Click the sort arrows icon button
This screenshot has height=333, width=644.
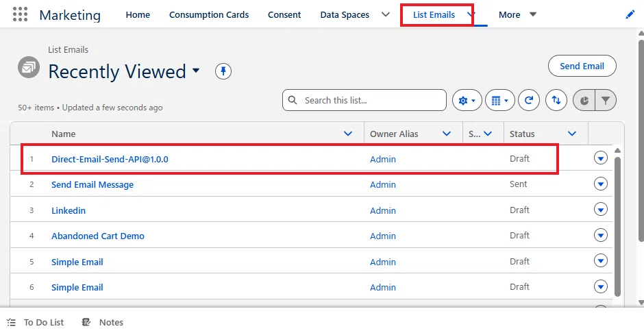coord(556,100)
